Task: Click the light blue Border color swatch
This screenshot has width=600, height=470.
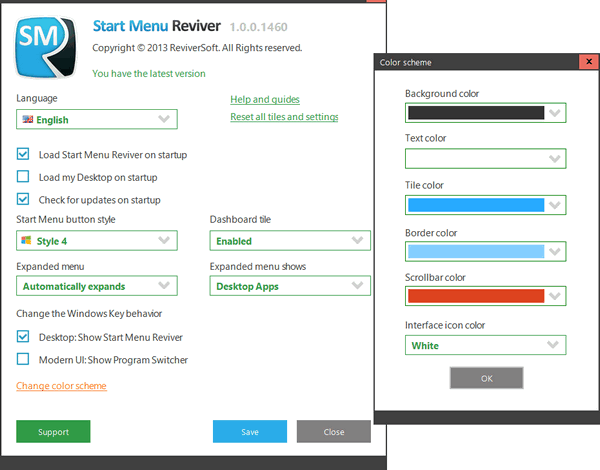Action: [476, 251]
